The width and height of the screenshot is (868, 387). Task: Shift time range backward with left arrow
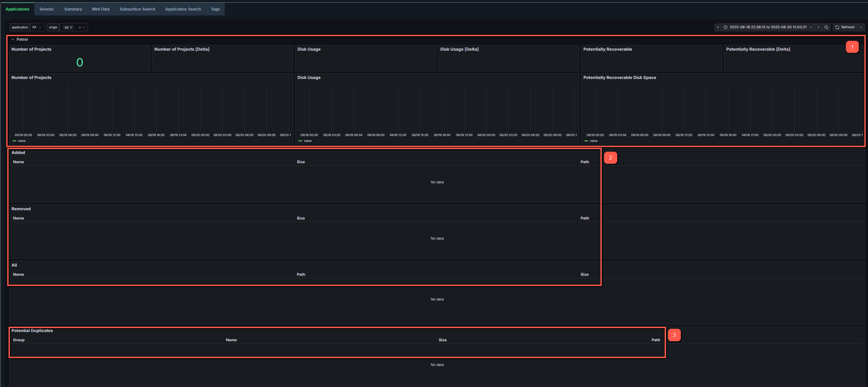718,27
